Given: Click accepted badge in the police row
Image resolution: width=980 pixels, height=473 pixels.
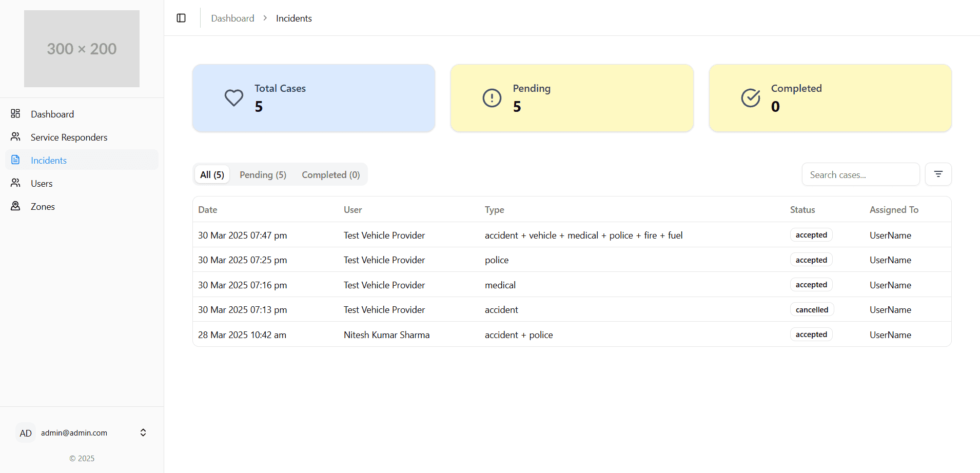Looking at the screenshot, I should click(811, 260).
